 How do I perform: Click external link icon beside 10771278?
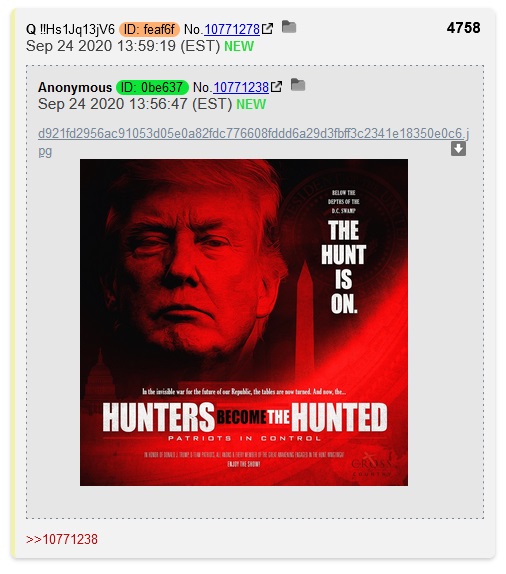(x=268, y=29)
